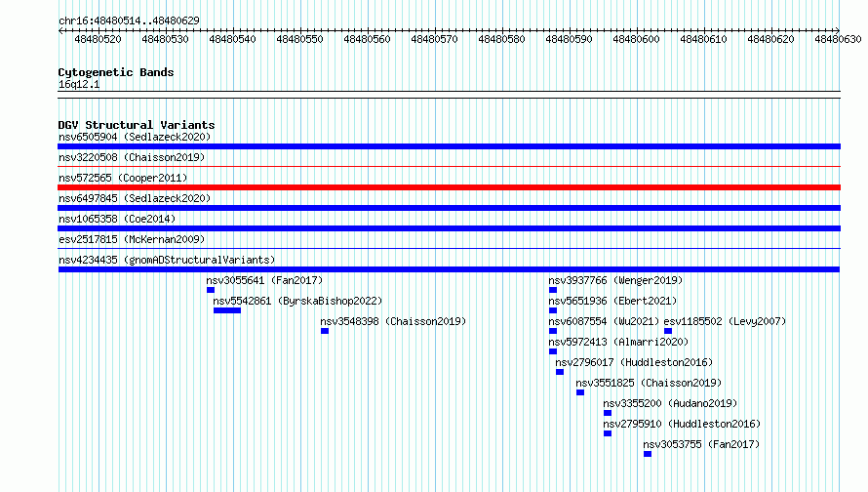
Task: Open nsv5972413 (Almarri2020) label
Action: coord(618,342)
